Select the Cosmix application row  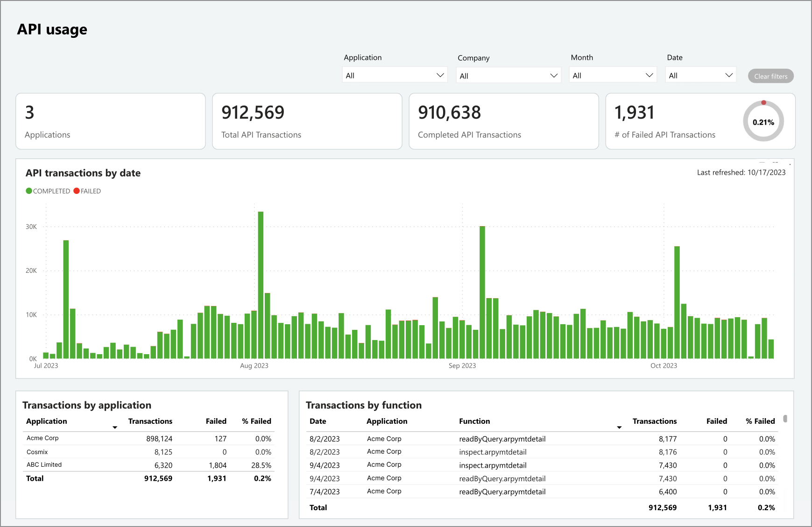click(37, 452)
